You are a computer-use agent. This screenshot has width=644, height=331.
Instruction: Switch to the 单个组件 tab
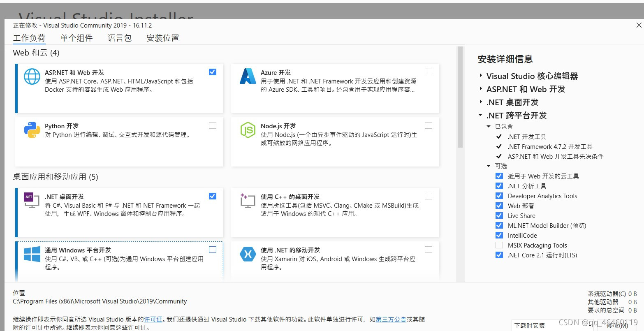pyautogui.click(x=76, y=38)
